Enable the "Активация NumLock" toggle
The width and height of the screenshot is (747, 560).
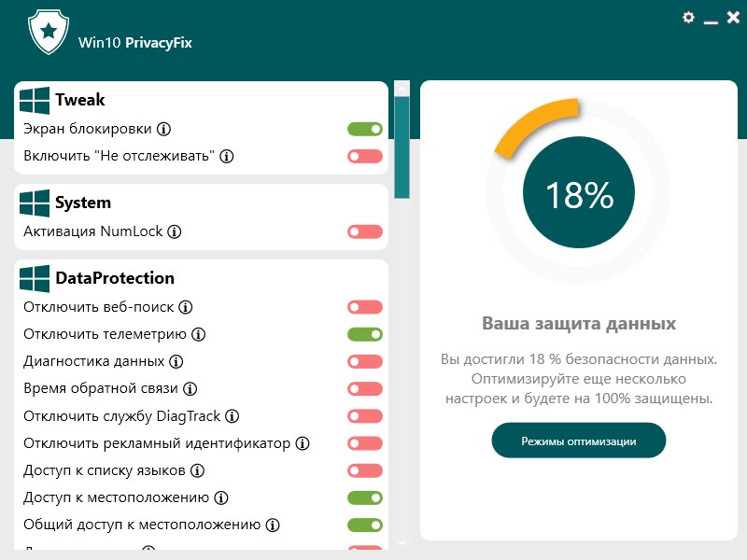pyautogui.click(x=365, y=231)
